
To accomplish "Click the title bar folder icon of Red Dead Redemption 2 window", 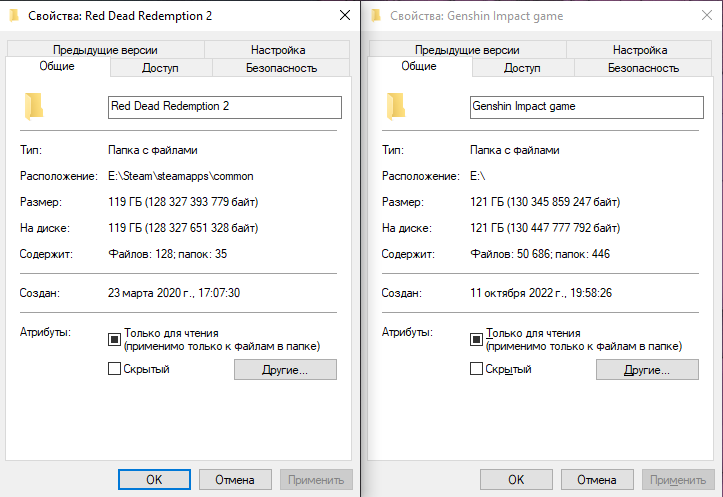I will (x=13, y=16).
